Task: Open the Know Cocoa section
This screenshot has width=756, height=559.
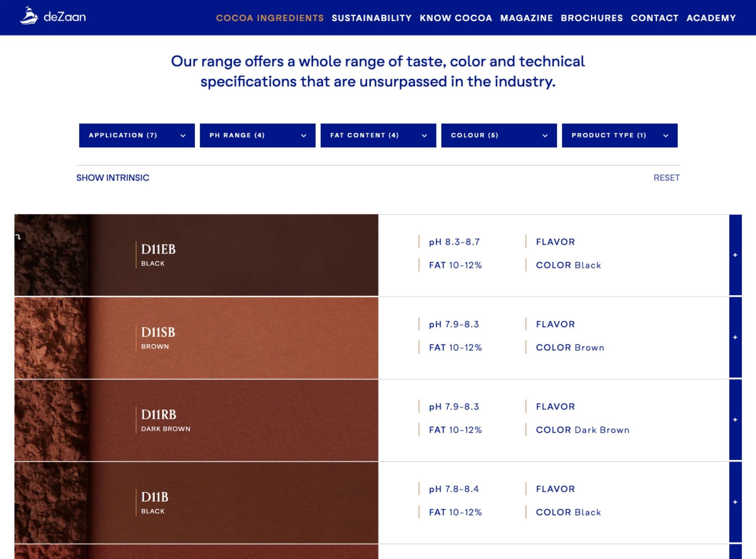Action: (x=455, y=18)
